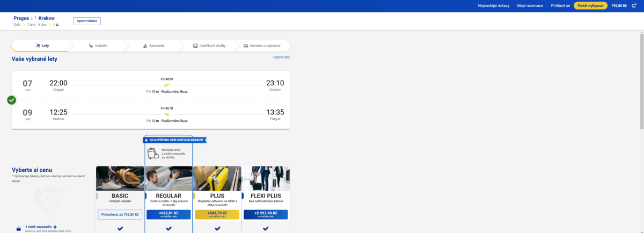Select the yellow Plus fare price button
This screenshot has height=233, width=644.
(217, 214)
